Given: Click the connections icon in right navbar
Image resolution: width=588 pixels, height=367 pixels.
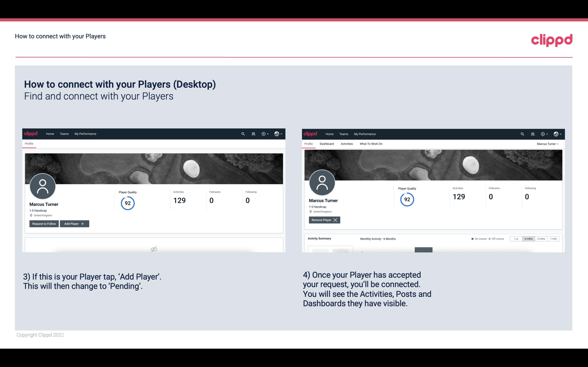Looking at the screenshot, I should tap(533, 134).
